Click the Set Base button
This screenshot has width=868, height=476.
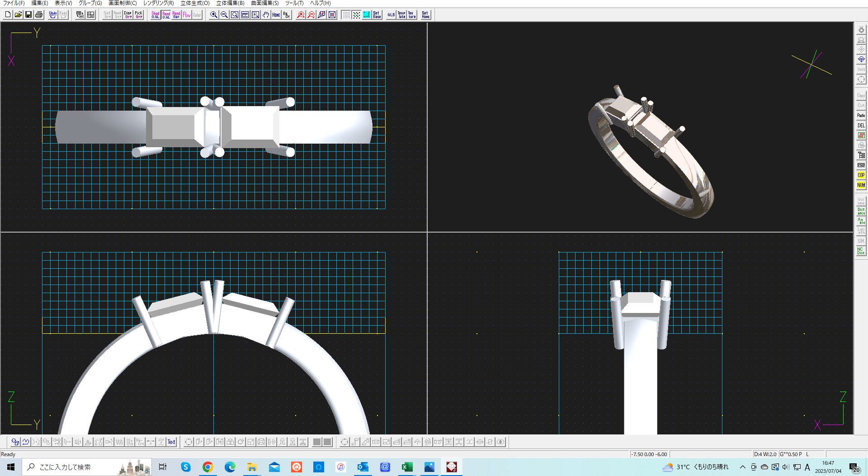point(376,14)
